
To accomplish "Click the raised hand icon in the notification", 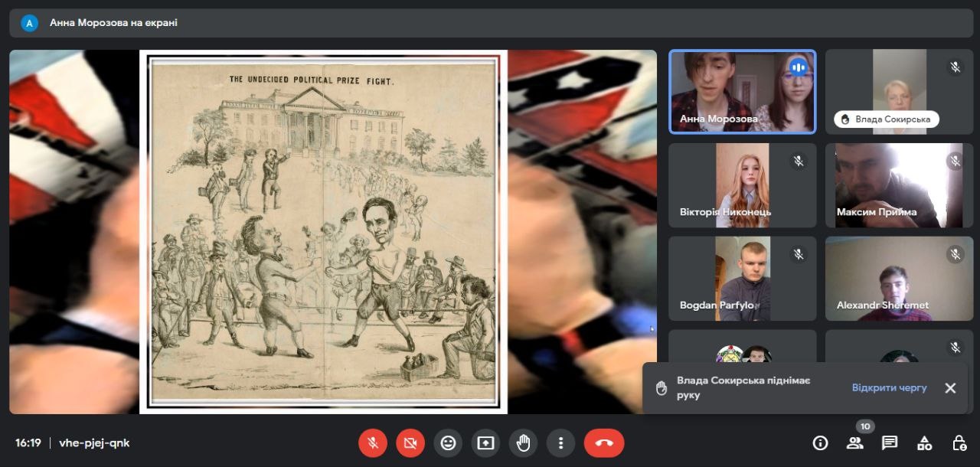I will click(x=661, y=388).
